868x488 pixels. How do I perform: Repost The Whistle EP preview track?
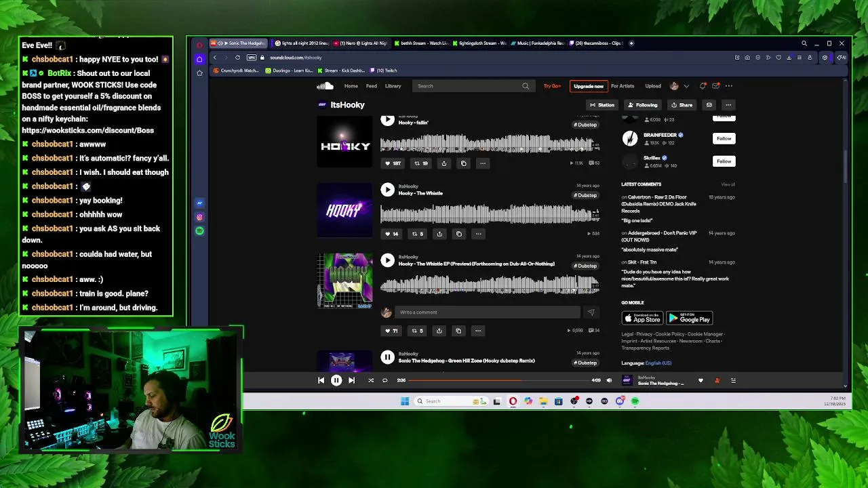point(418,331)
